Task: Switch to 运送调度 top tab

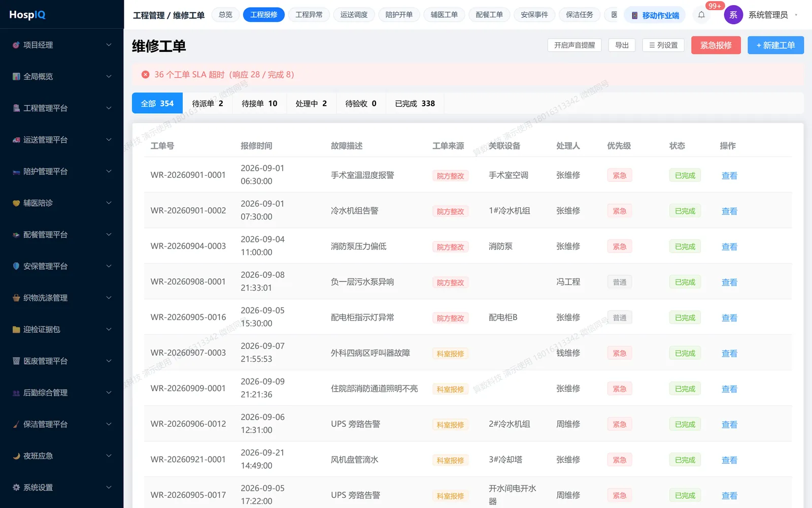Action: (354, 15)
